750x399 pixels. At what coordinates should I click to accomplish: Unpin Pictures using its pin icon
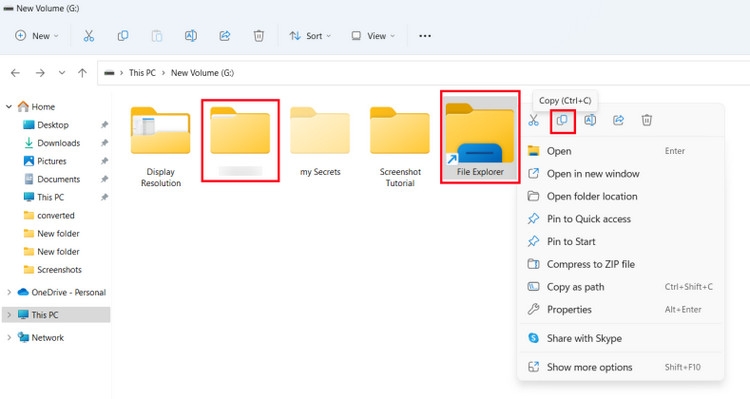(x=104, y=161)
